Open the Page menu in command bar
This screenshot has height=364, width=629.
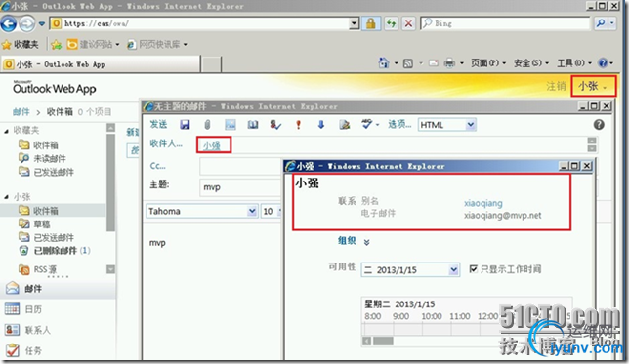coord(487,62)
